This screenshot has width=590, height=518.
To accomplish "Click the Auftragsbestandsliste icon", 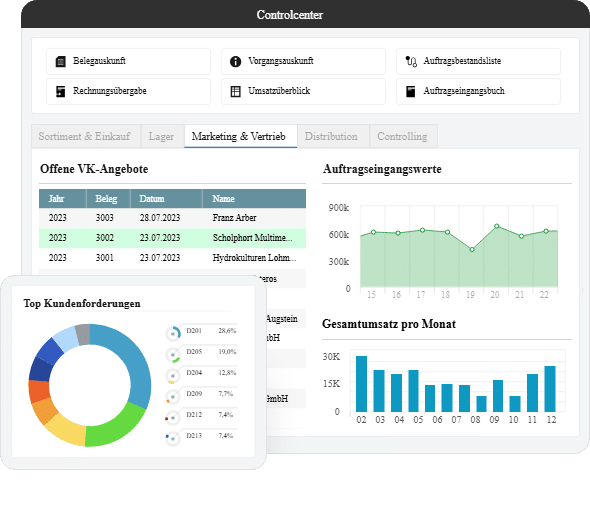I will point(411,61).
